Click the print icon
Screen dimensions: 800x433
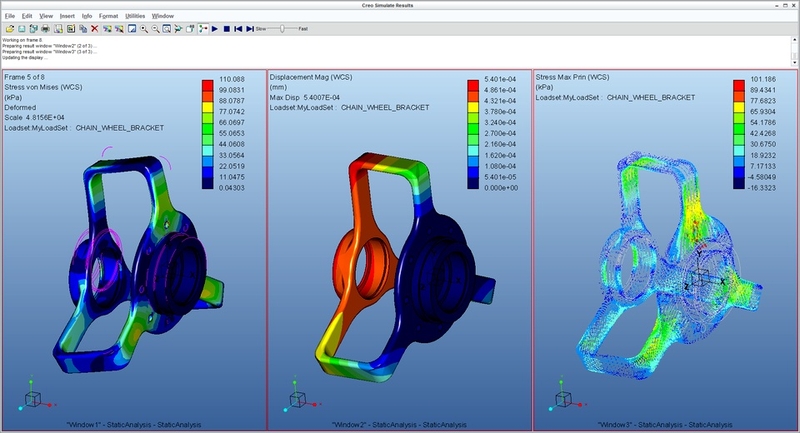pos(45,29)
